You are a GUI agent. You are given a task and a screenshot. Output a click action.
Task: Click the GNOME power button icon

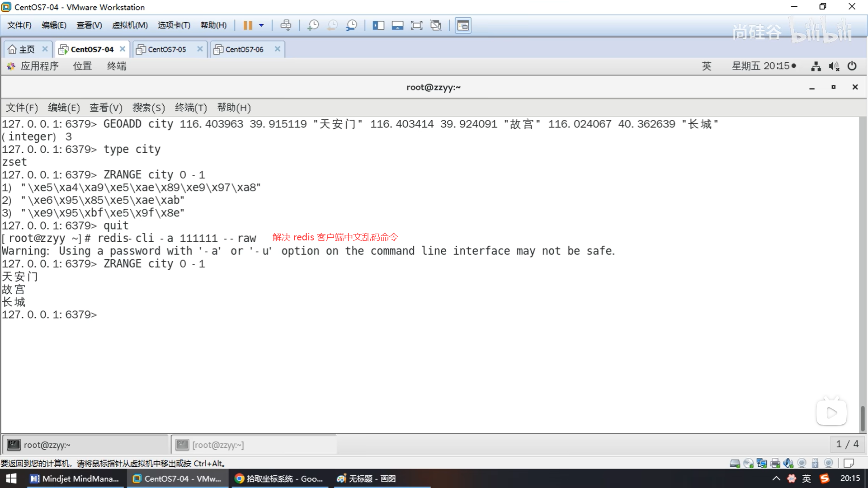click(x=852, y=66)
